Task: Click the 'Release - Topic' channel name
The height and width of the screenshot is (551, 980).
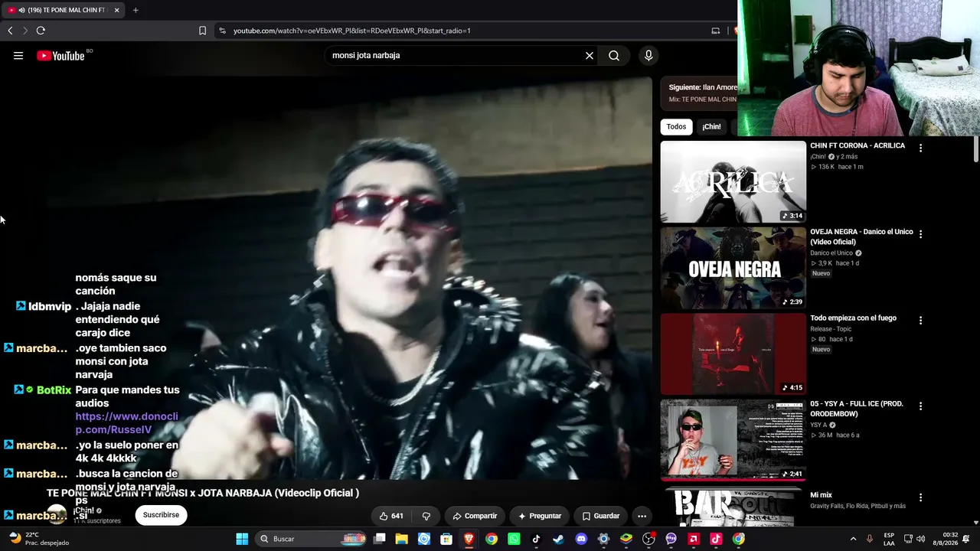Action: (831, 329)
